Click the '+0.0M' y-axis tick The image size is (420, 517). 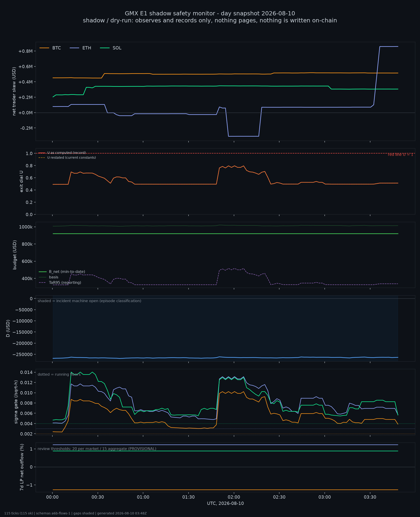(25, 113)
